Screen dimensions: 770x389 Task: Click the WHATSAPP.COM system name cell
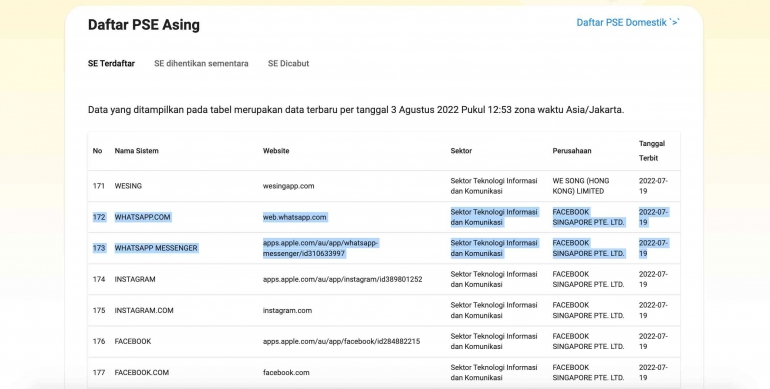point(142,217)
